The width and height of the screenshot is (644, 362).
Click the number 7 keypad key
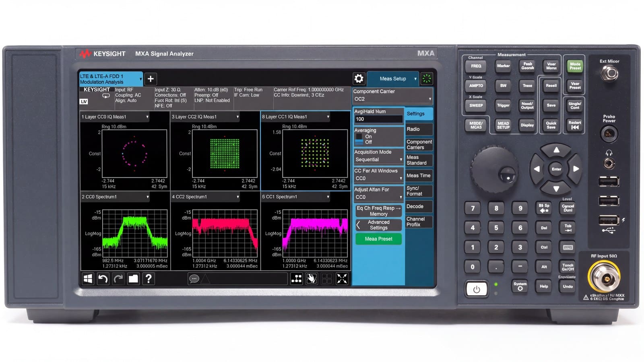coord(473,208)
